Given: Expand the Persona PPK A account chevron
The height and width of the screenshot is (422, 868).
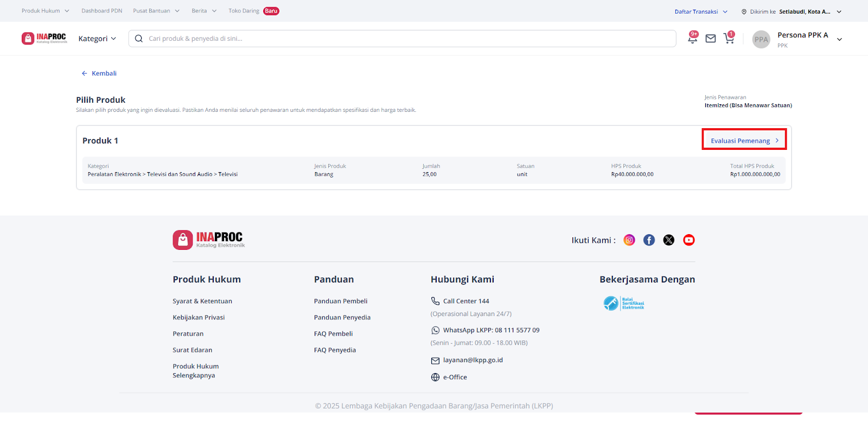Looking at the screenshot, I should pos(839,39).
